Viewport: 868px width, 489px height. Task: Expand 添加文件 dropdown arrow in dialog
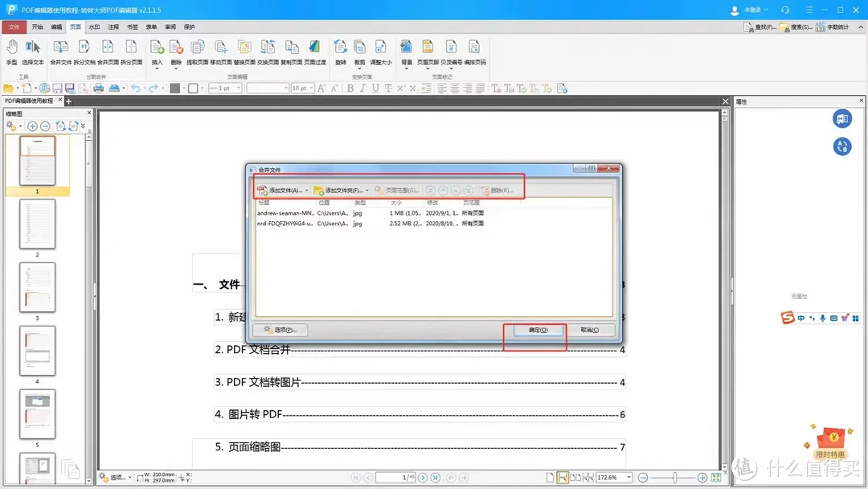click(x=307, y=191)
